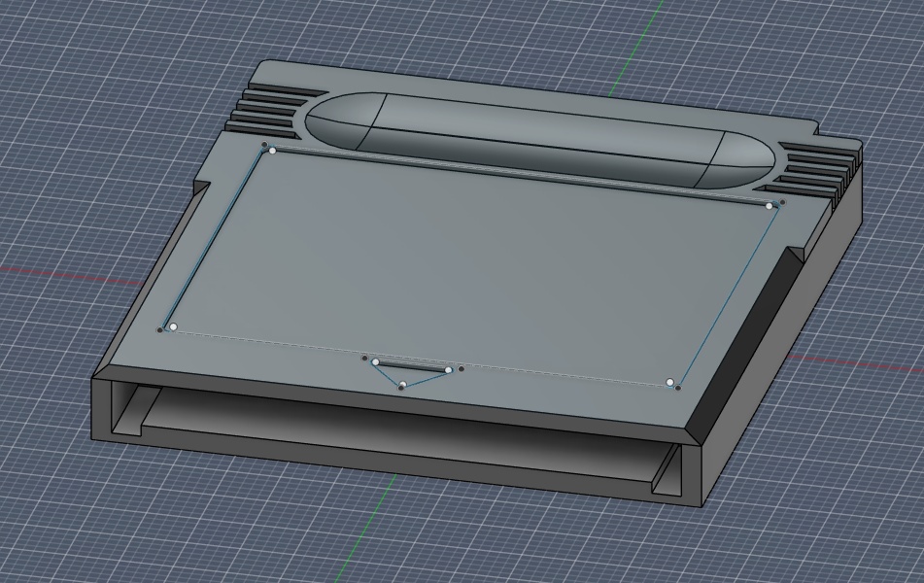924x583 pixels.
Task: Select white sketch point at rectangle's top-right corner
Action: click(769, 206)
